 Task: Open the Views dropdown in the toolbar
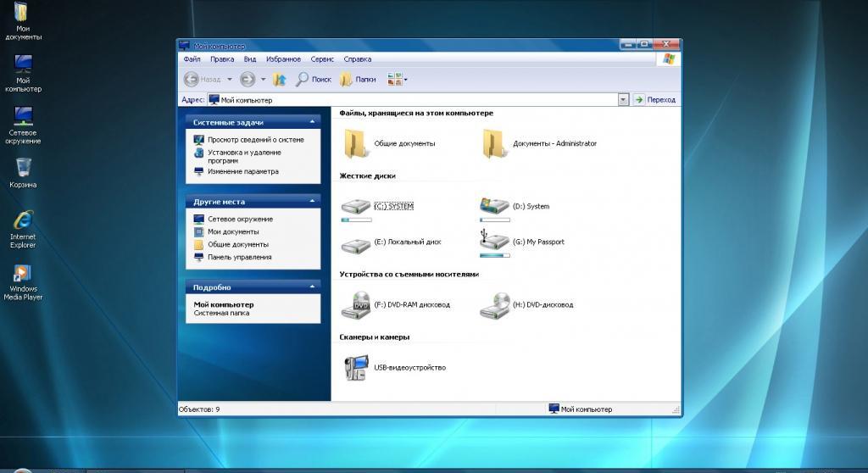point(398,79)
